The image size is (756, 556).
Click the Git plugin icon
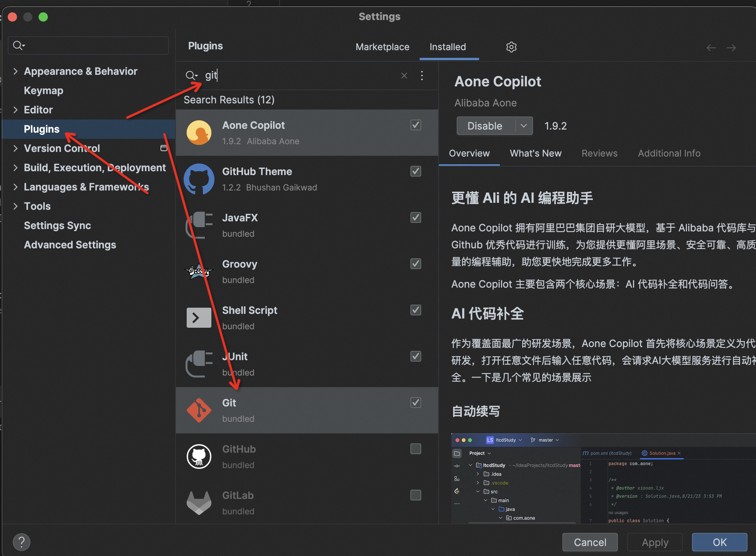click(x=199, y=410)
